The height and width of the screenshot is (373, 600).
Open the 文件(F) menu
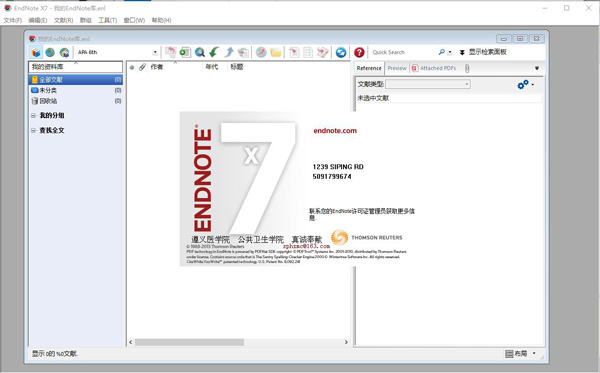(13, 20)
